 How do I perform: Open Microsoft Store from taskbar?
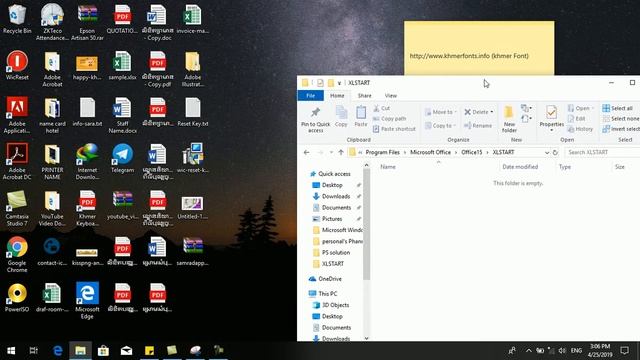103,351
